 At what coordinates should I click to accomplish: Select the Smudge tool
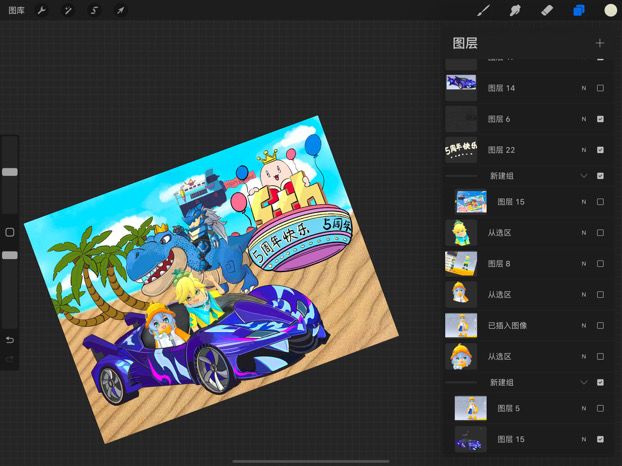click(x=515, y=10)
